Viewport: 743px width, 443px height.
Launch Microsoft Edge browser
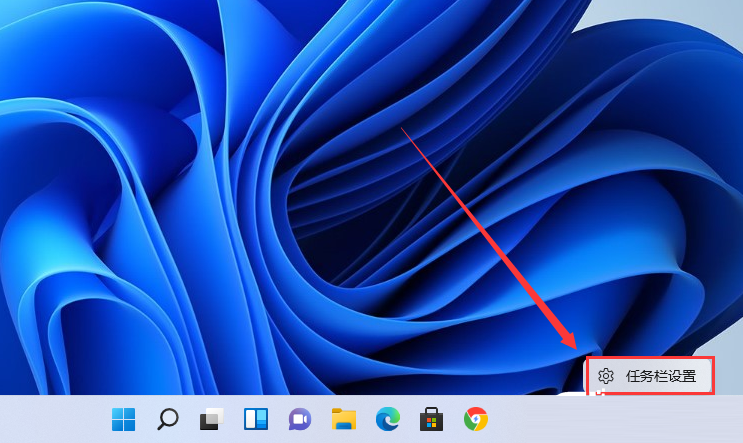click(387, 419)
